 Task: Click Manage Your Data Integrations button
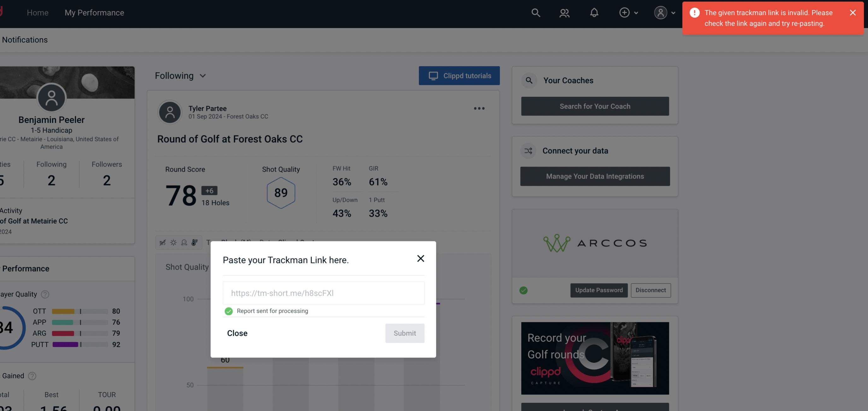tap(595, 176)
